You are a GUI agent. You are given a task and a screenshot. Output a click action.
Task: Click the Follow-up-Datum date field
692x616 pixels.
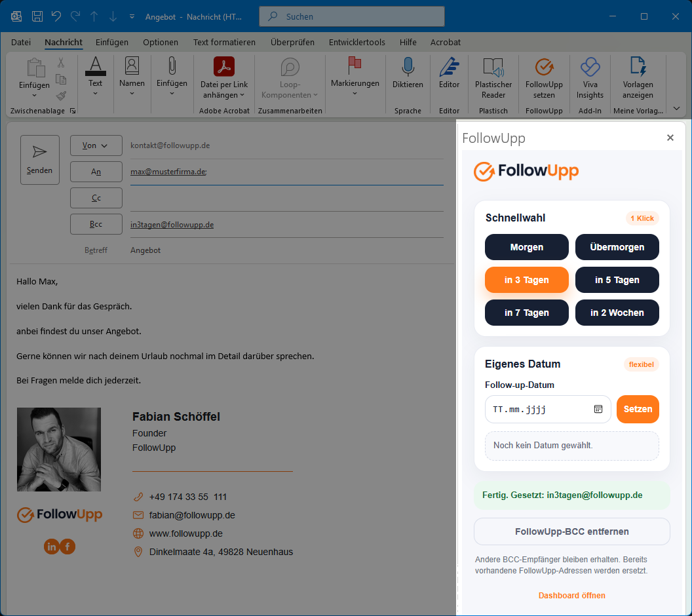coord(548,410)
